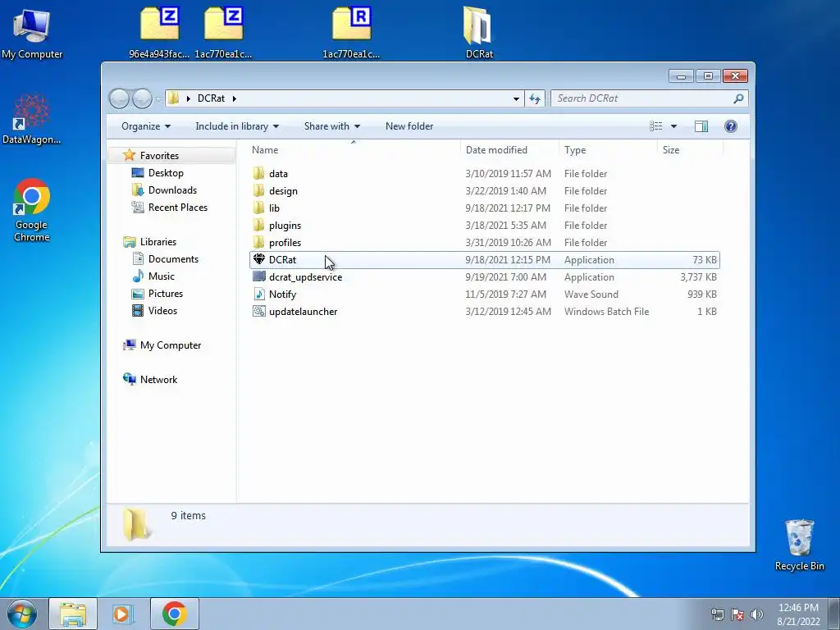840x630 pixels.
Task: Open Include in library menu
Action: [237, 126]
